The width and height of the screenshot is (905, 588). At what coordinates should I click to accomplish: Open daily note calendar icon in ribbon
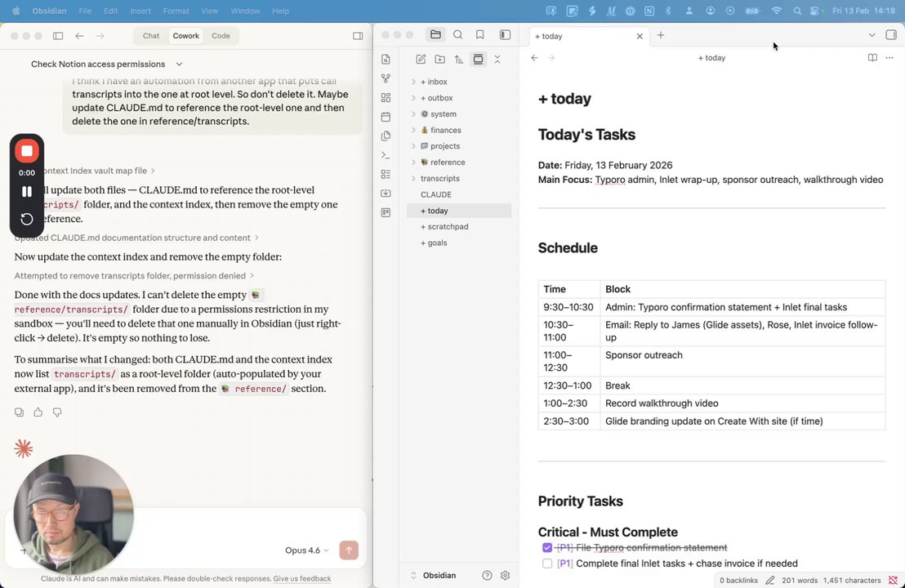(x=386, y=117)
